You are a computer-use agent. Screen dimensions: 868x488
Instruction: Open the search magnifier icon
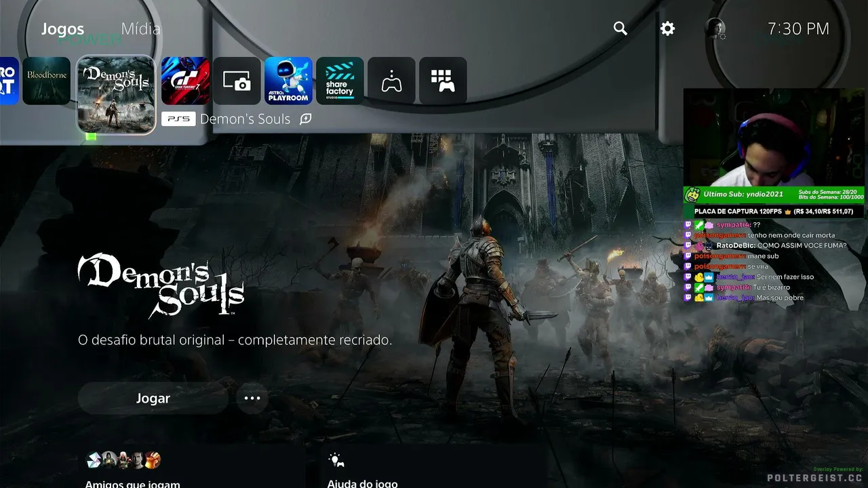tap(620, 28)
